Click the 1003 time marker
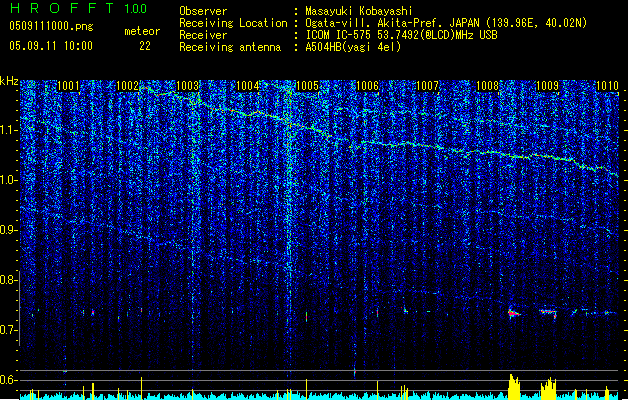 188,86
